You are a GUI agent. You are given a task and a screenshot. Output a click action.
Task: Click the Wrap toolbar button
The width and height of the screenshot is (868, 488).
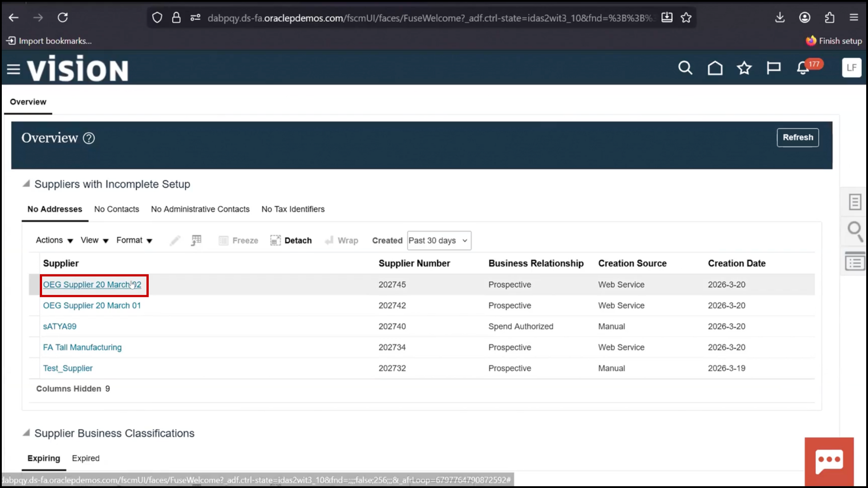pyautogui.click(x=341, y=240)
